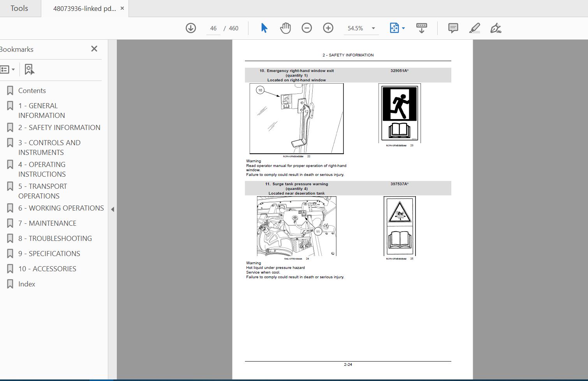
Task: Click bookmark icon beside 9 - SPECIFICATIONS
Action: 10,254
